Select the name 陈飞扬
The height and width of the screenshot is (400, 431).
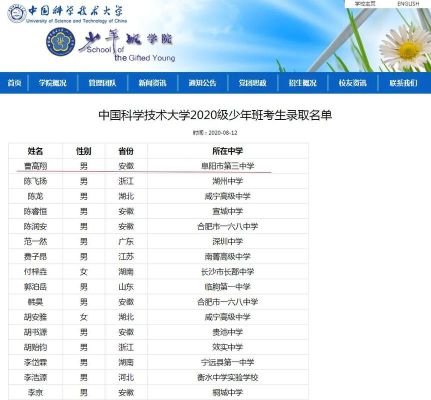point(35,181)
